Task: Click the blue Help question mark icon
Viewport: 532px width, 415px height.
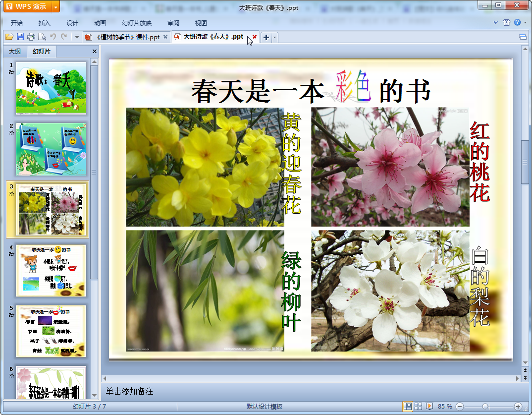Action: tap(517, 23)
